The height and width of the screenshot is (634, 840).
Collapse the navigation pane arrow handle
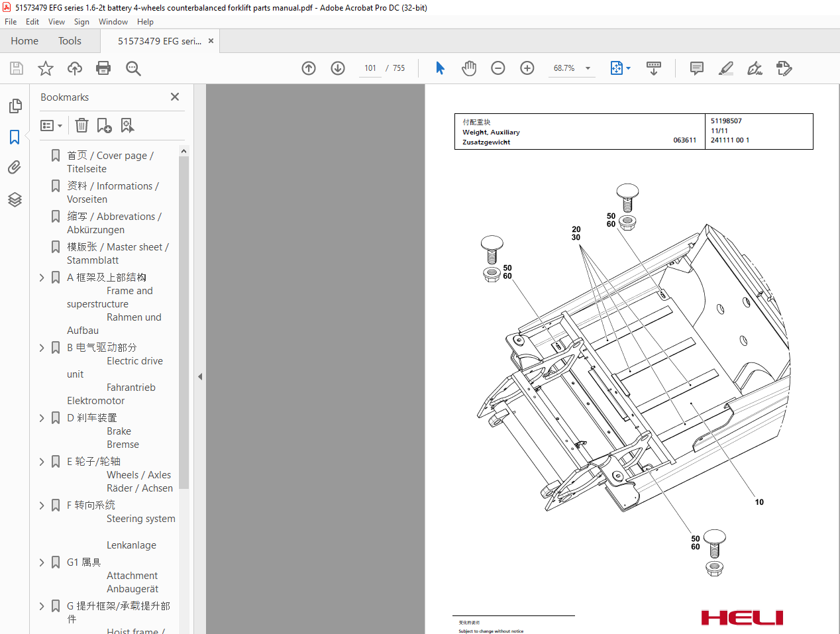coord(199,376)
